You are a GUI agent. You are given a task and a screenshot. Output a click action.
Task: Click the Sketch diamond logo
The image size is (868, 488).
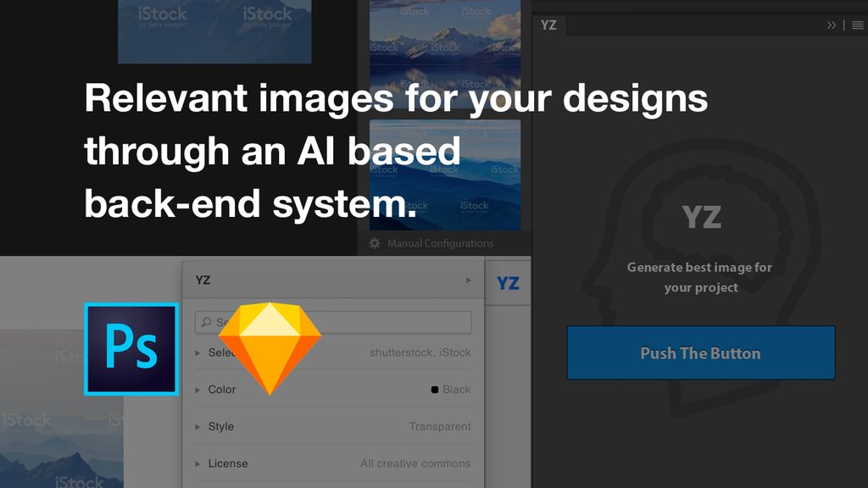coord(270,348)
